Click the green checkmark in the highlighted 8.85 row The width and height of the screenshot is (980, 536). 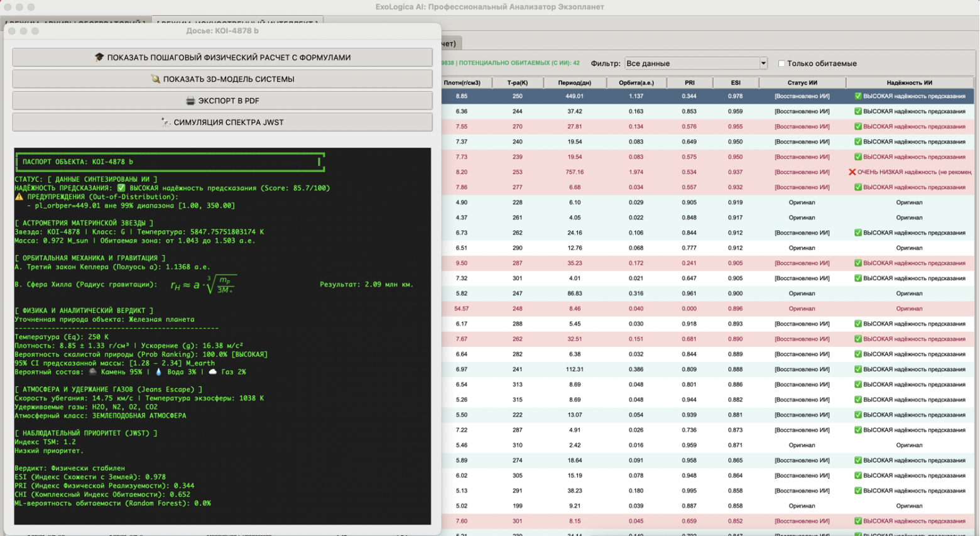[x=857, y=96]
